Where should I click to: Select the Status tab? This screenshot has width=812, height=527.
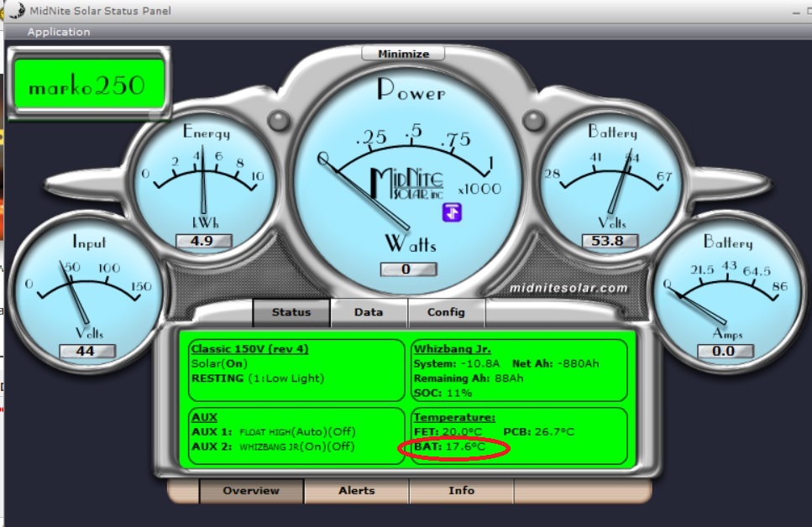pos(291,312)
